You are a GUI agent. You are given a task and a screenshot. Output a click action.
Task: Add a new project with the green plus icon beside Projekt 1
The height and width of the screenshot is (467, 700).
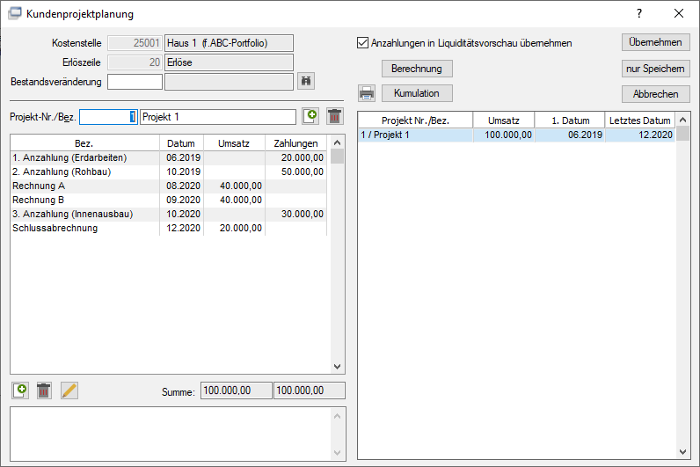310,116
